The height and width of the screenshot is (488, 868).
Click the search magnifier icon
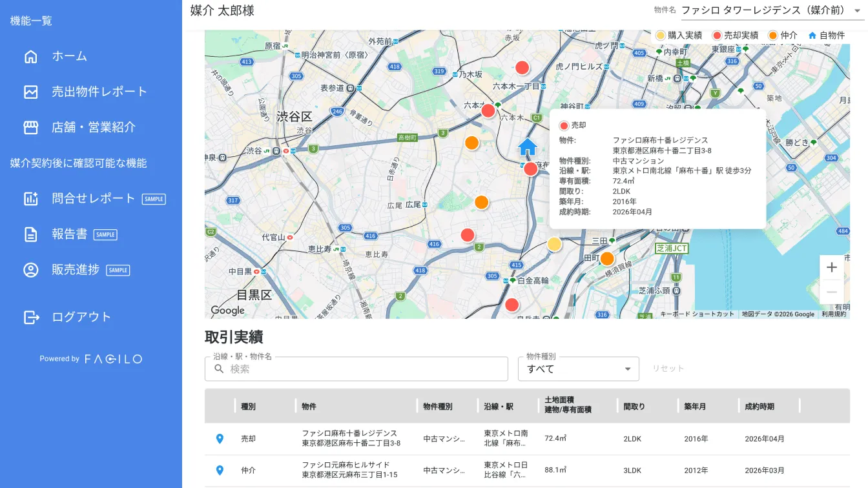(x=219, y=369)
